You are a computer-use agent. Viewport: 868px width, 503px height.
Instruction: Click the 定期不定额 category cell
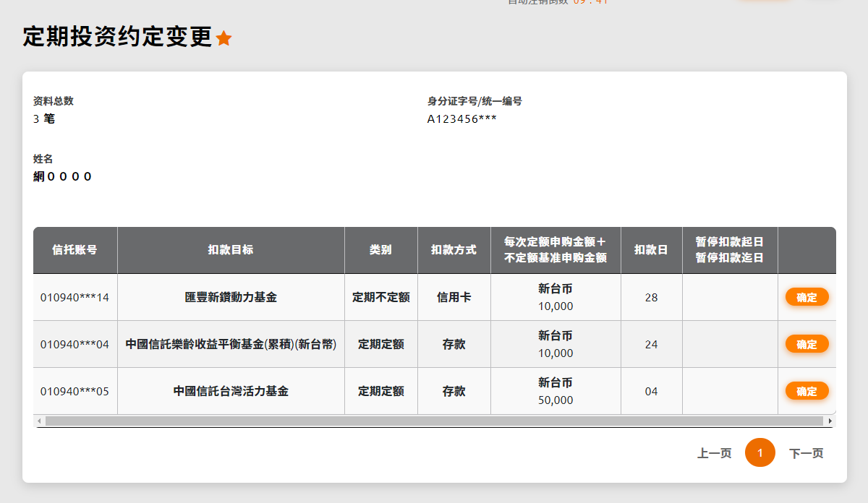click(380, 297)
